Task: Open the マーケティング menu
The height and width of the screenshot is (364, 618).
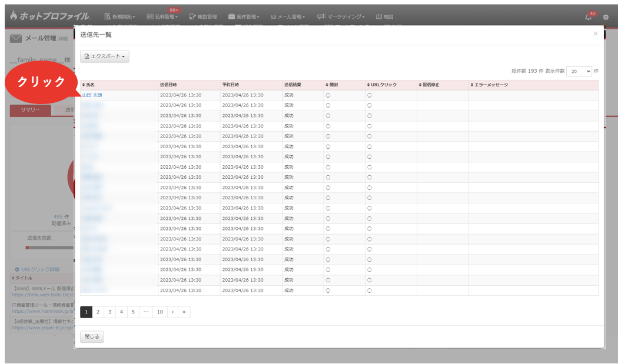Action: (341, 16)
